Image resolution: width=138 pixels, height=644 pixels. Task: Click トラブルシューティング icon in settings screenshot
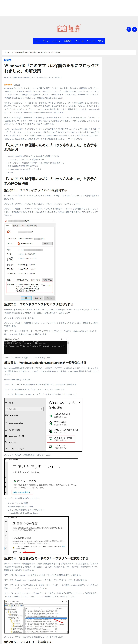[6, 449]
